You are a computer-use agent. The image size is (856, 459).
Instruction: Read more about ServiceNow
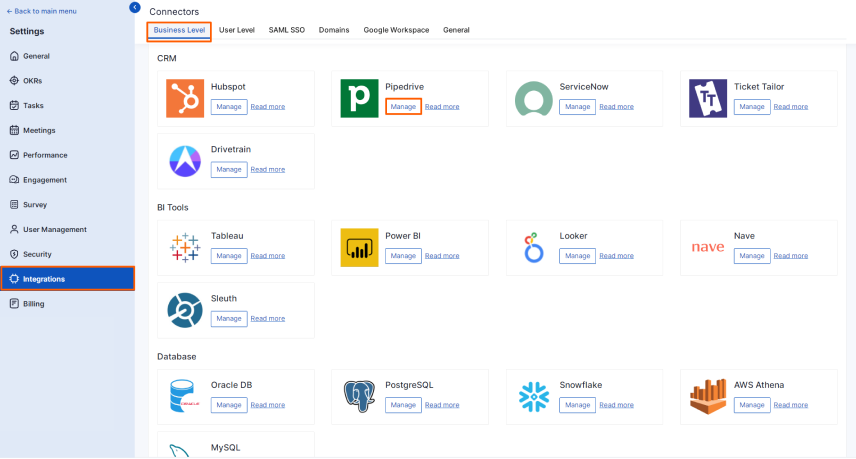(616, 107)
